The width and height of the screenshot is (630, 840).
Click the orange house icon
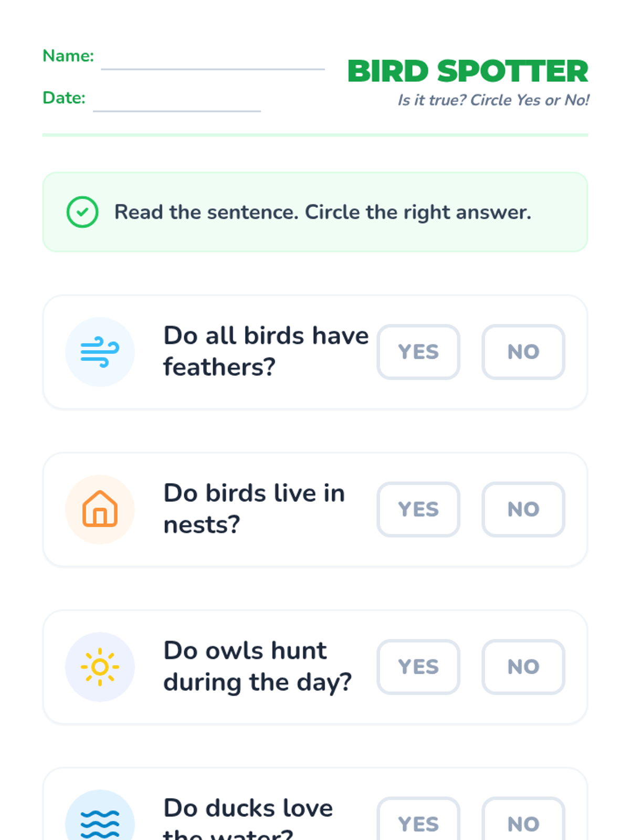pos(100,509)
